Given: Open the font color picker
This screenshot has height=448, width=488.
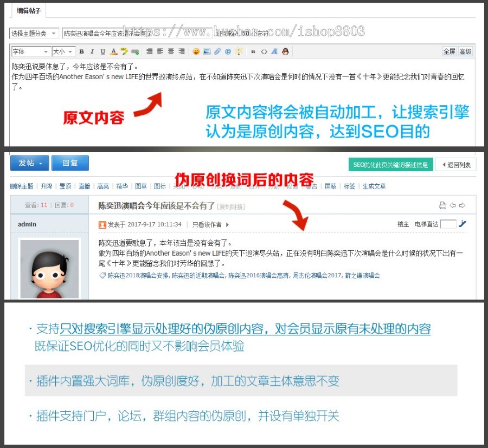Looking at the screenshot, I should pyautogui.click(x=114, y=51).
